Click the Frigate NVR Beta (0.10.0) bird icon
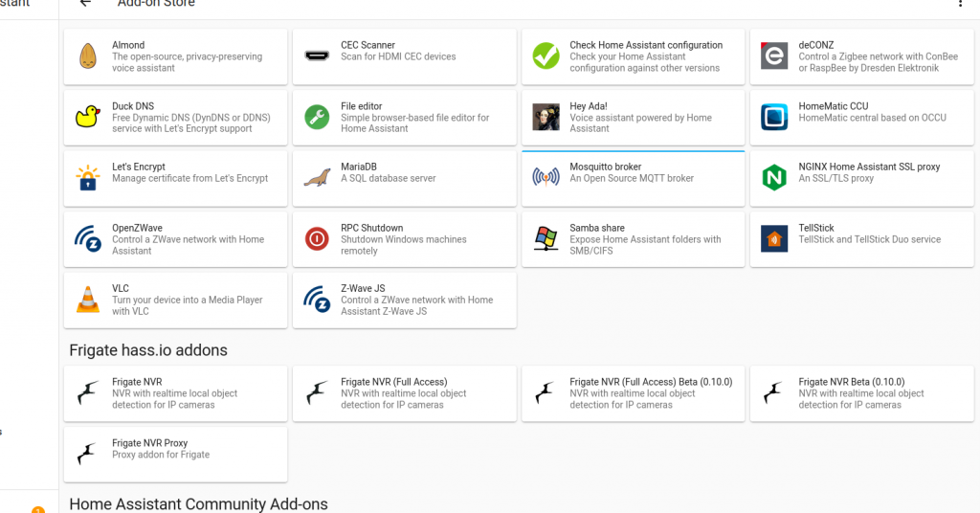Image resolution: width=980 pixels, height=513 pixels. [774, 393]
